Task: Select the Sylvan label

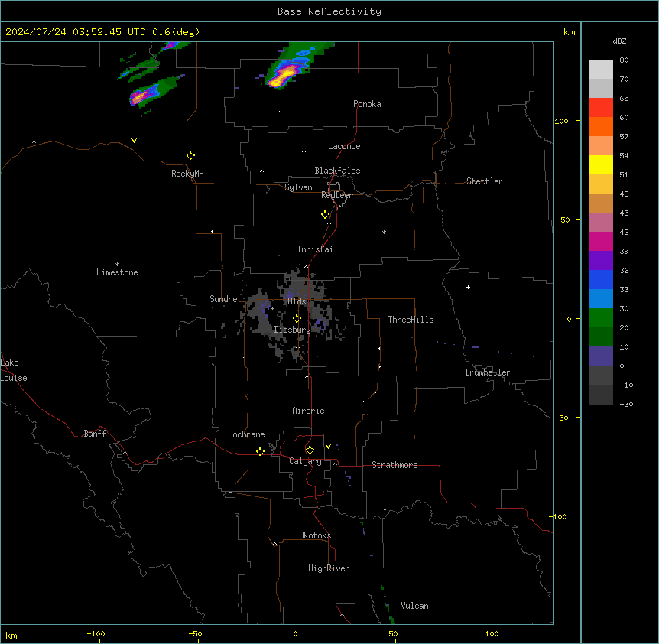Action: [x=298, y=187]
